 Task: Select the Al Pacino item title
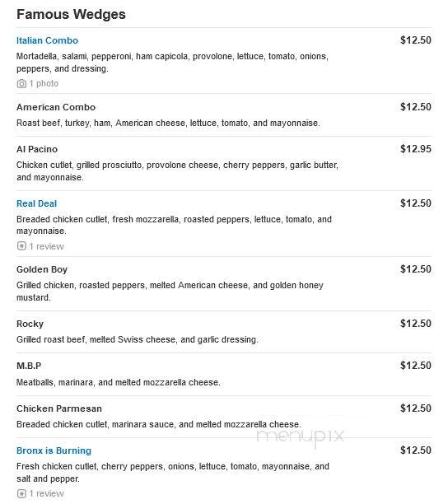37,149
